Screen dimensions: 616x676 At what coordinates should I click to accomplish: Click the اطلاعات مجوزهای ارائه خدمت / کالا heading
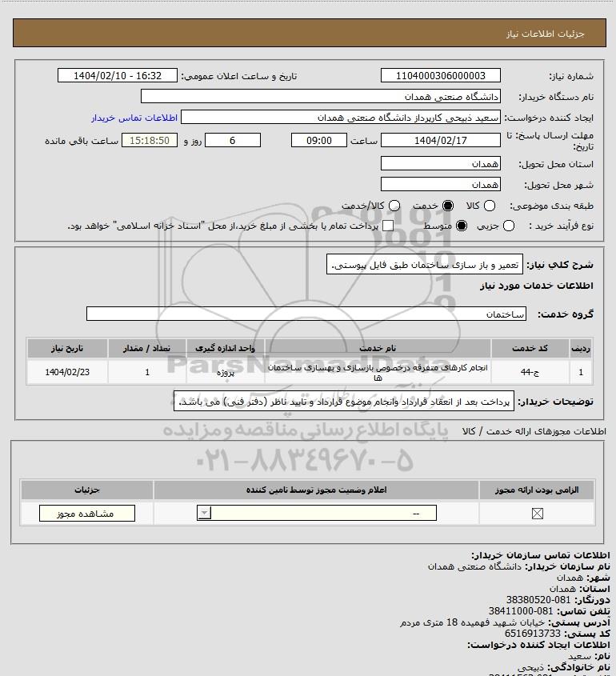tap(534, 431)
